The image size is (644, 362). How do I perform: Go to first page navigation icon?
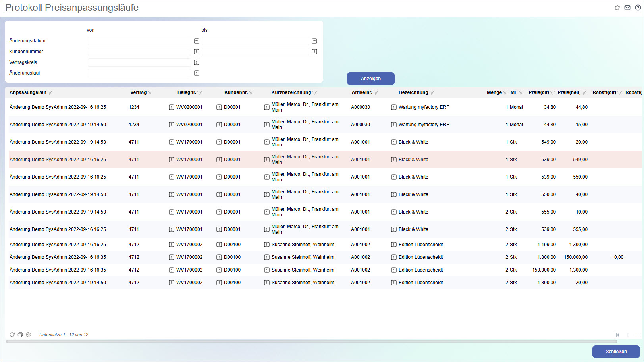[617, 335]
